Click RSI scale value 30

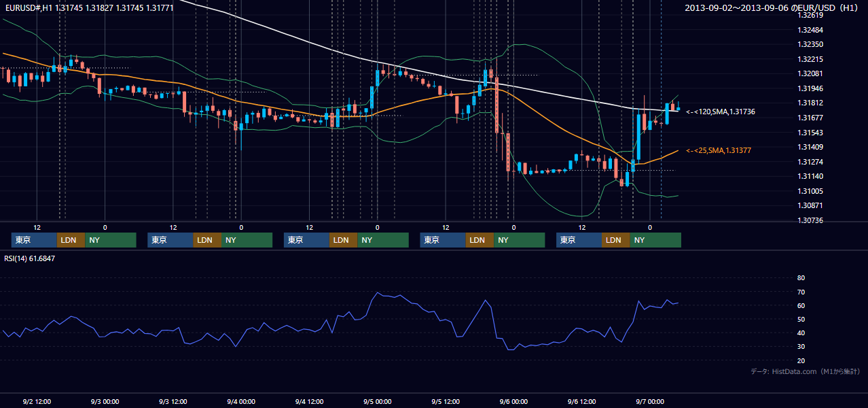(x=801, y=347)
